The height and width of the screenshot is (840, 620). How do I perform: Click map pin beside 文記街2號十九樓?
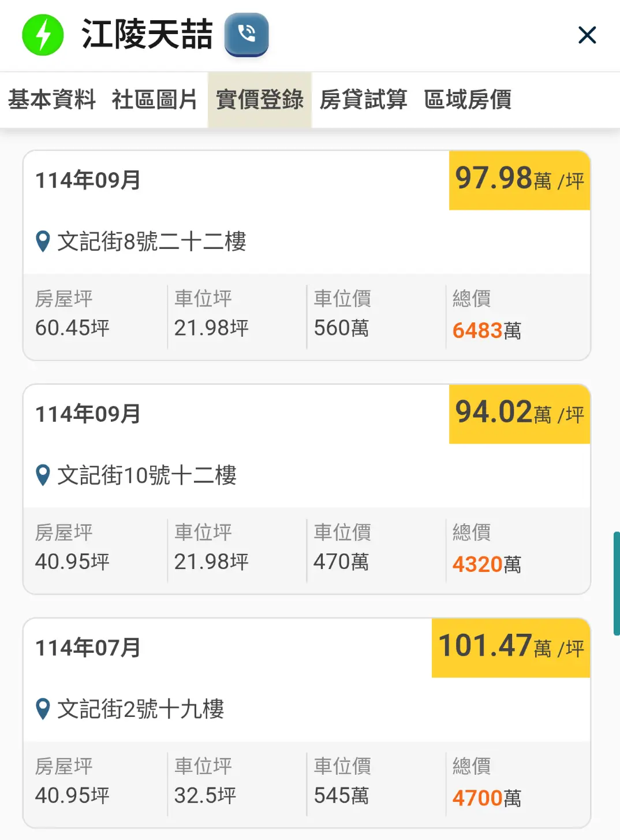pyautogui.click(x=43, y=709)
